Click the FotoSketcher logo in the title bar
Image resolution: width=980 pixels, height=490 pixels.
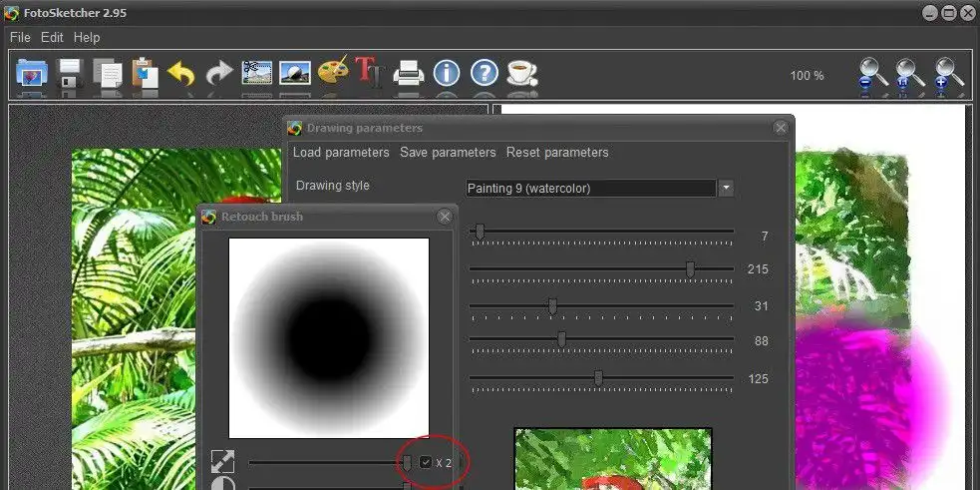tap(11, 13)
